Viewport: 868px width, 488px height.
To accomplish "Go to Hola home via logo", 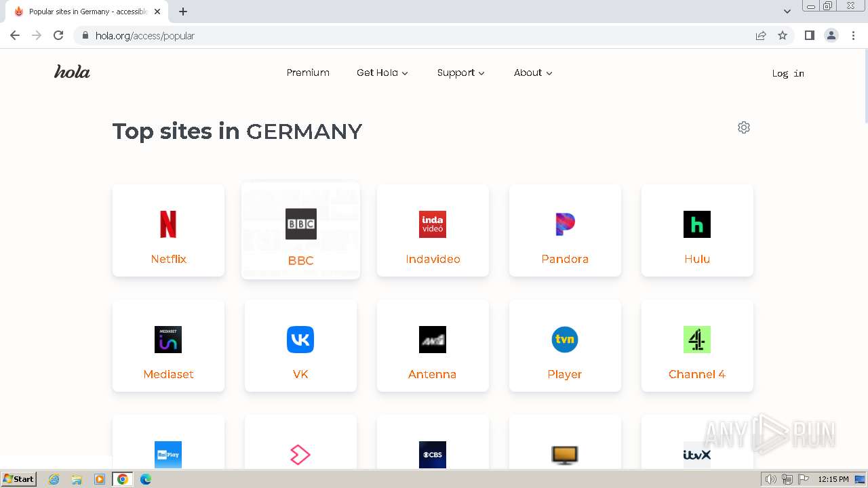I will tap(72, 72).
